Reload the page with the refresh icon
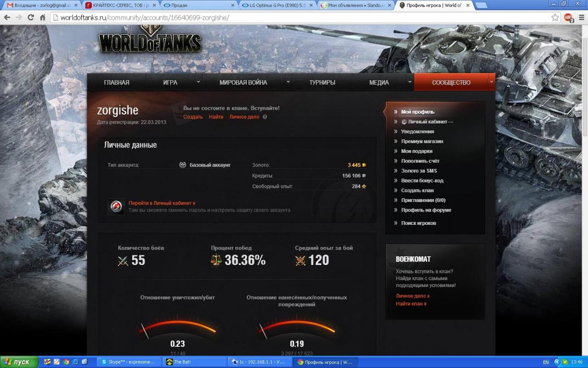This screenshot has height=368, width=588. [x=31, y=17]
